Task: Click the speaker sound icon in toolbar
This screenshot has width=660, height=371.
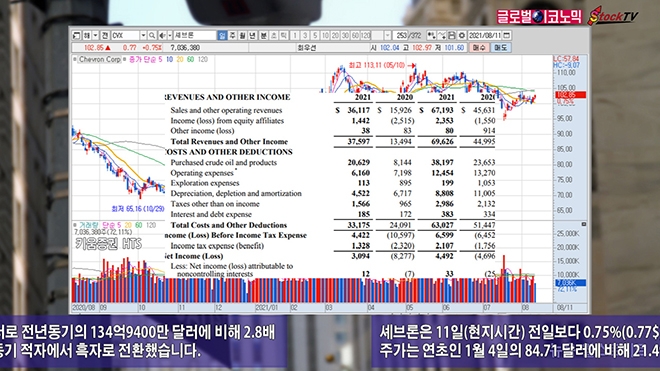Action: [x=162, y=35]
